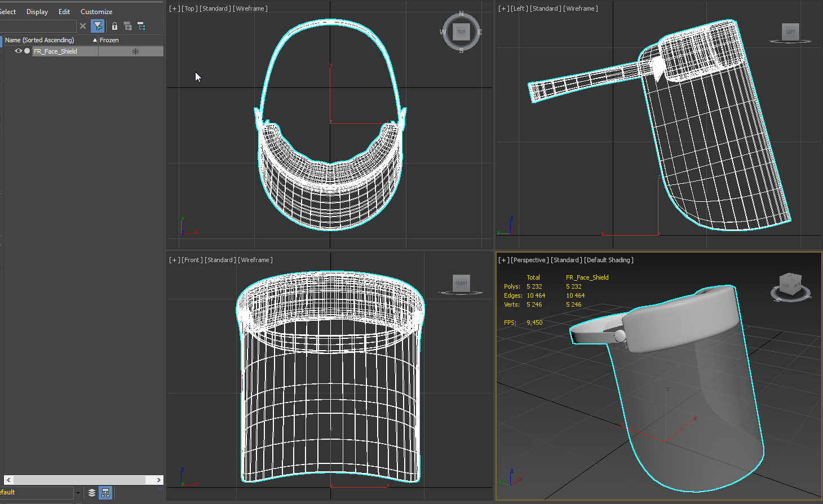Image resolution: width=823 pixels, height=504 pixels.
Task: Click Name (Sorted Ascending) to reverse sorting
Action: 39,39
